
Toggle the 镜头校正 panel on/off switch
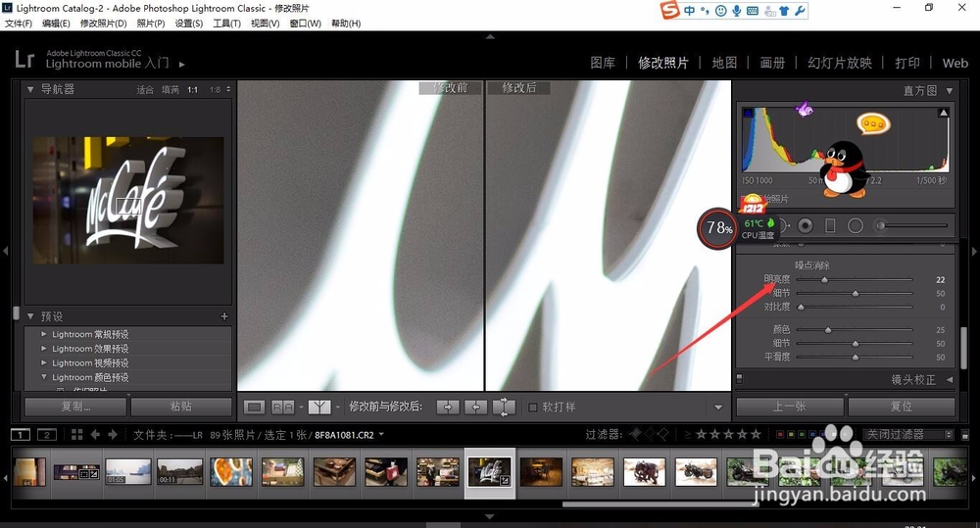739,379
